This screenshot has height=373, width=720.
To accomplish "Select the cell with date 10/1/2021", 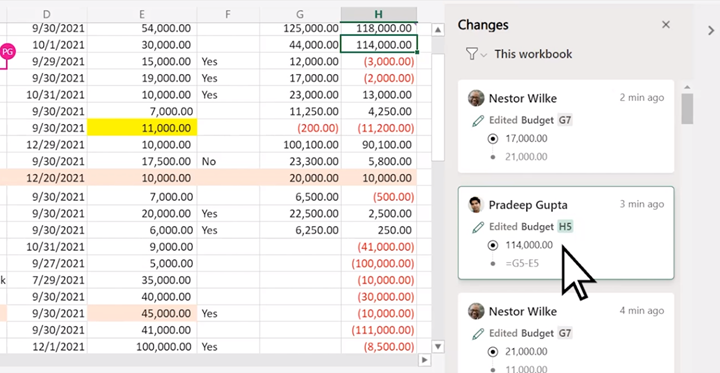I will click(x=46, y=45).
